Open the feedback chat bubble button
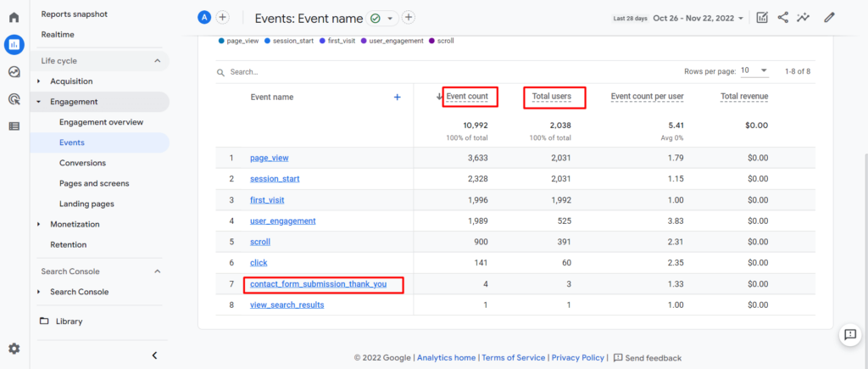Screen dimensions: 868x369 coord(850,335)
